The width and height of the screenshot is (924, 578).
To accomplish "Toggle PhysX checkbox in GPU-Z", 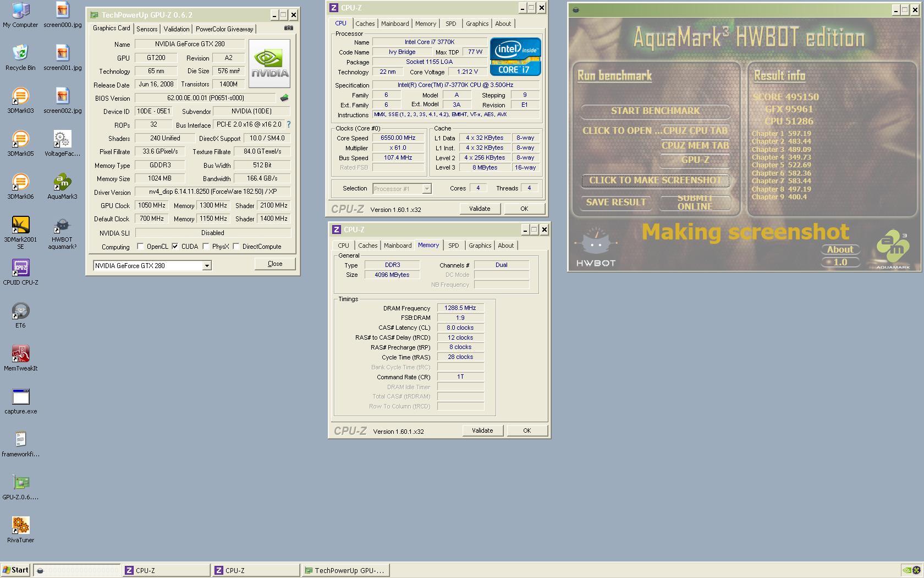I will point(206,247).
